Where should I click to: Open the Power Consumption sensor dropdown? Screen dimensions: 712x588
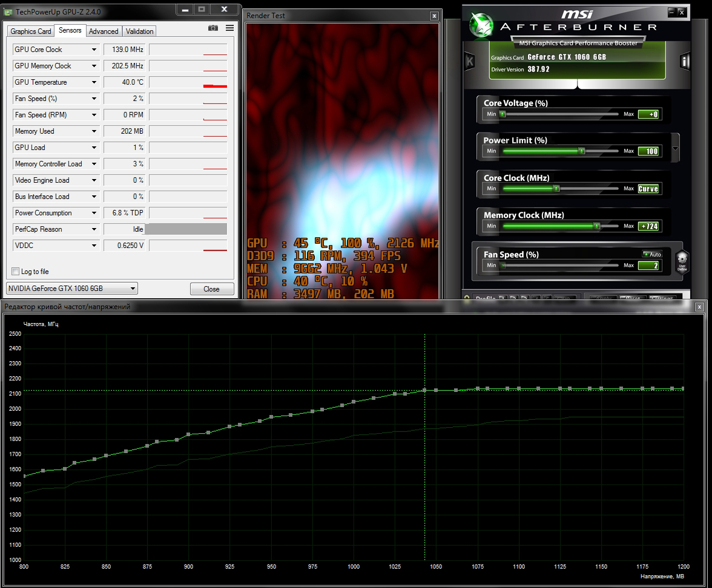[x=94, y=213]
